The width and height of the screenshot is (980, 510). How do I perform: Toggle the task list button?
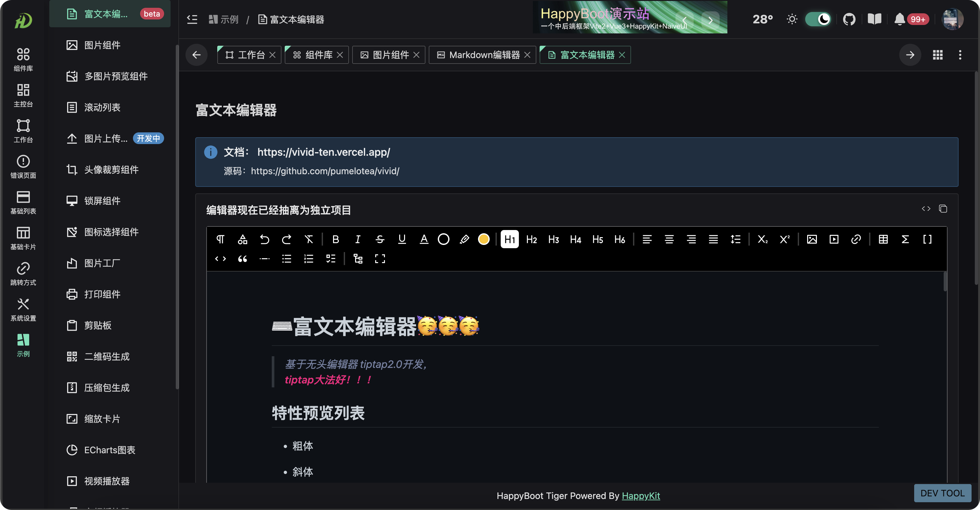coord(330,259)
